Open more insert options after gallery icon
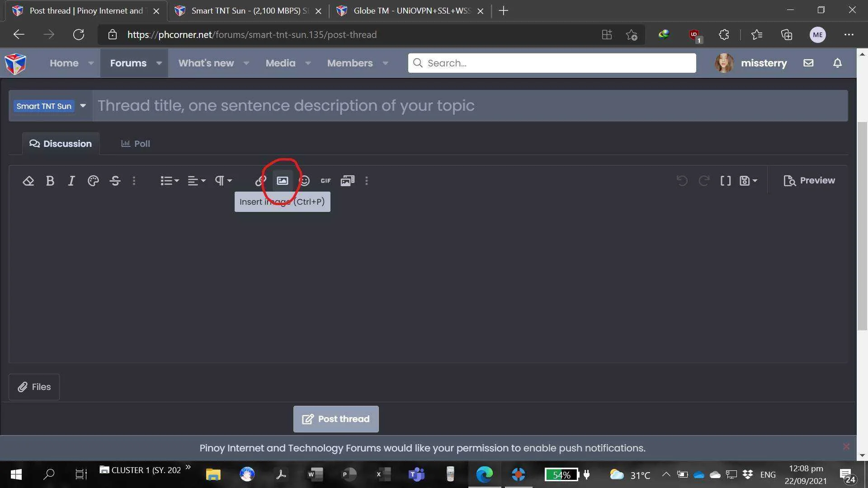This screenshot has width=868, height=488. pos(367,181)
